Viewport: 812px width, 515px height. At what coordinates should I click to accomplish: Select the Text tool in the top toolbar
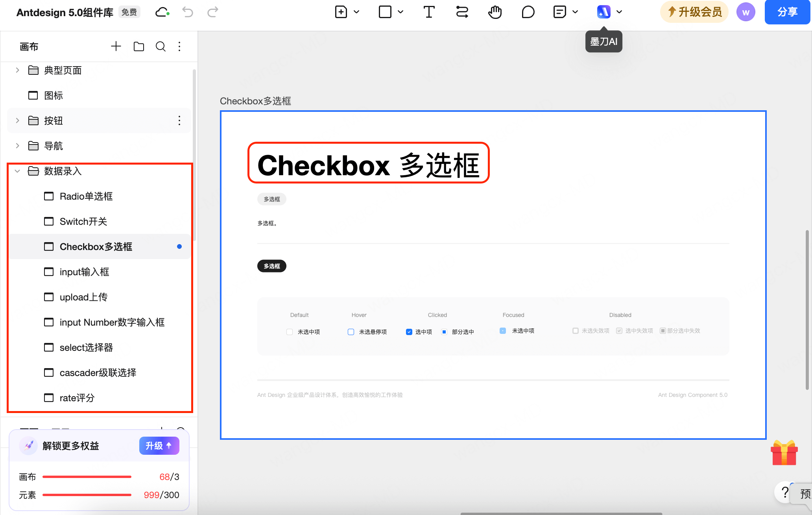click(x=428, y=12)
